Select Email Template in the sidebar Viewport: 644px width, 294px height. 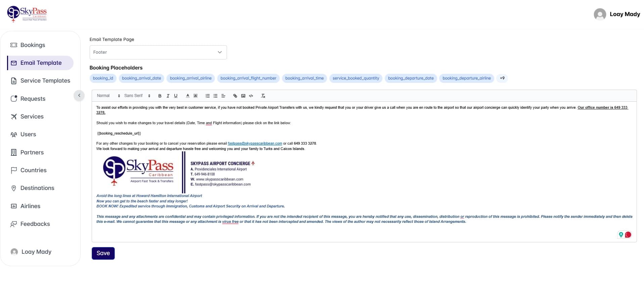tap(40, 63)
